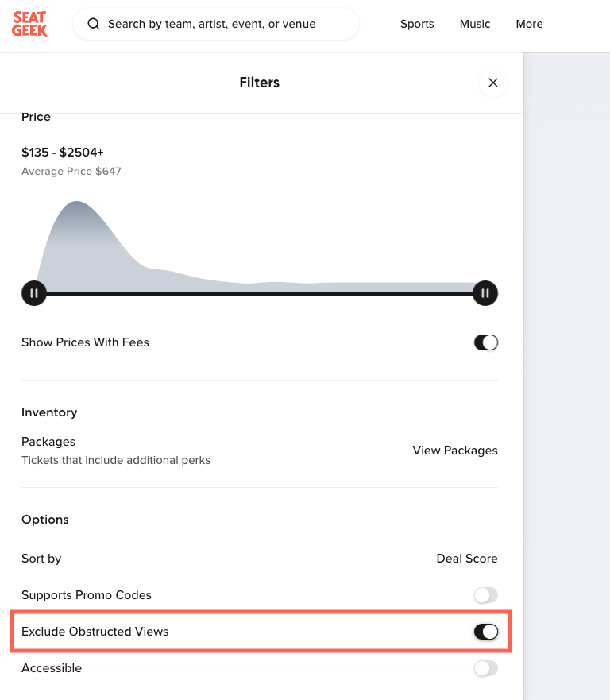610x700 pixels.
Task: Click the maximum price slider handle
Action: (485, 293)
